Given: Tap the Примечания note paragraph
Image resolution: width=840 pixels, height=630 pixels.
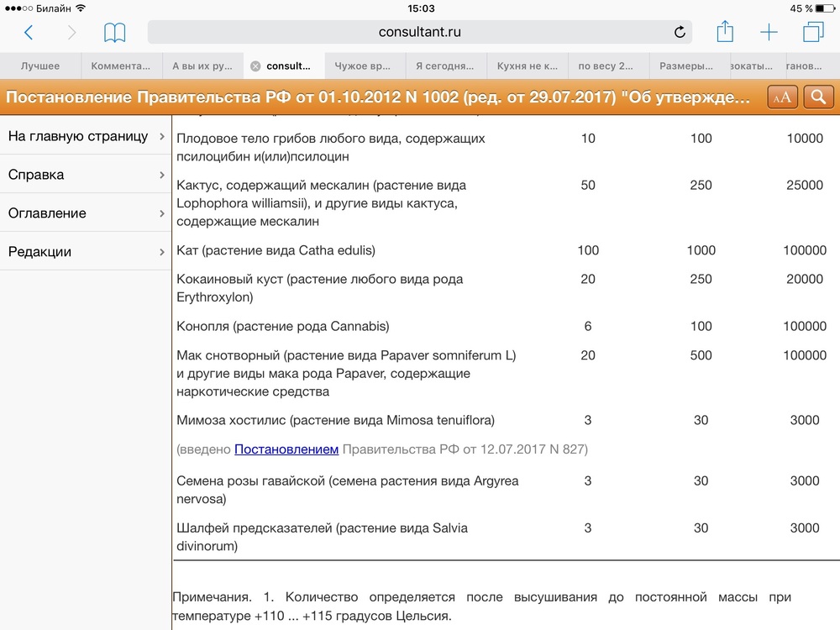Looking at the screenshot, I should pyautogui.click(x=481, y=606).
